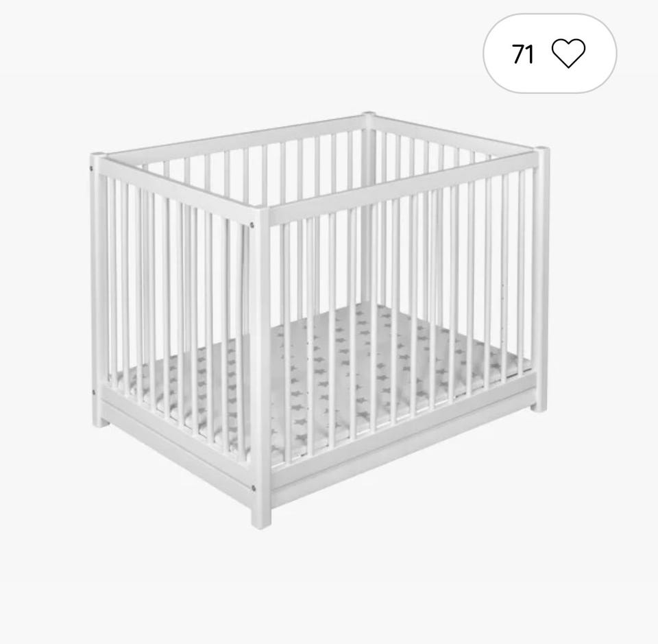Tap the playpen's front corner post
The width and height of the screenshot is (658, 644).
pos(260,368)
